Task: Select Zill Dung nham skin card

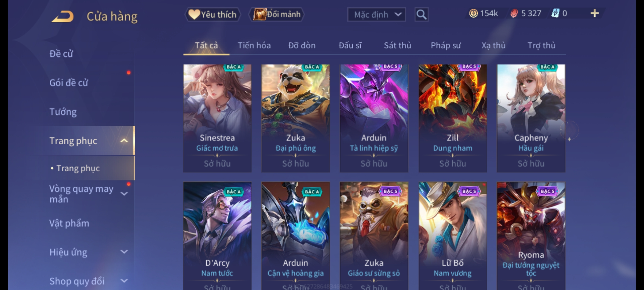Action: click(x=453, y=118)
